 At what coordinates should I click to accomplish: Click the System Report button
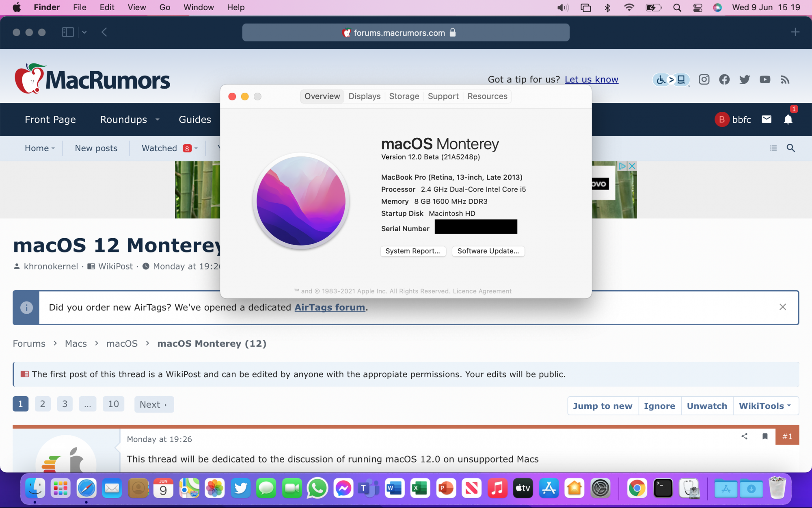(x=412, y=251)
